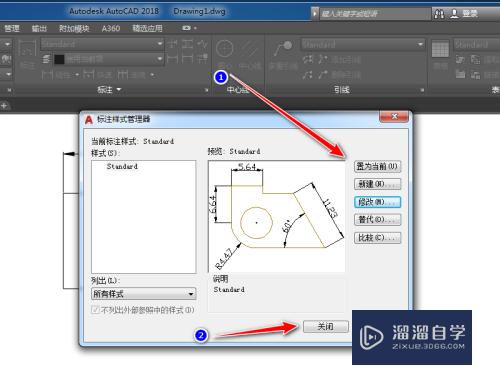Viewport: 500px width, 375px height.
Task: Click the Quick dimension icon in bottom row
Action: pos(88,74)
